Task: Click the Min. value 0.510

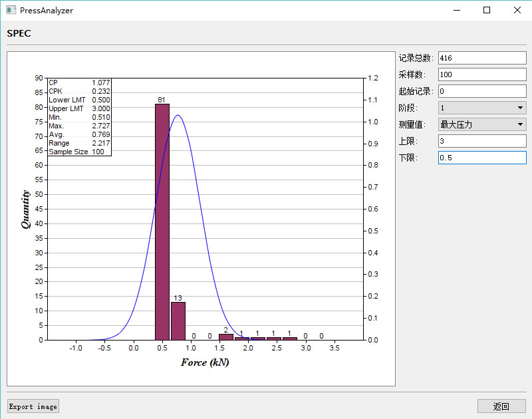Action: (101, 117)
